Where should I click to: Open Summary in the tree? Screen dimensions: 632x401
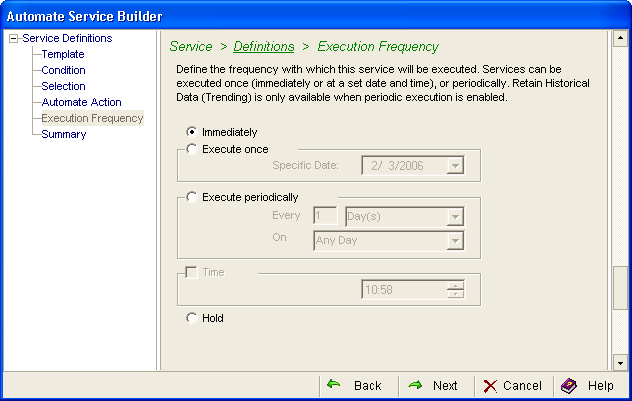tap(64, 134)
